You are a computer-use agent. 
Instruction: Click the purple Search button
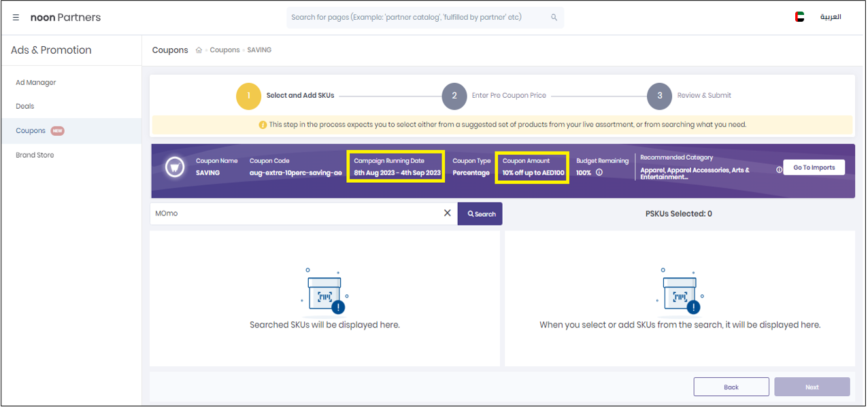480,213
